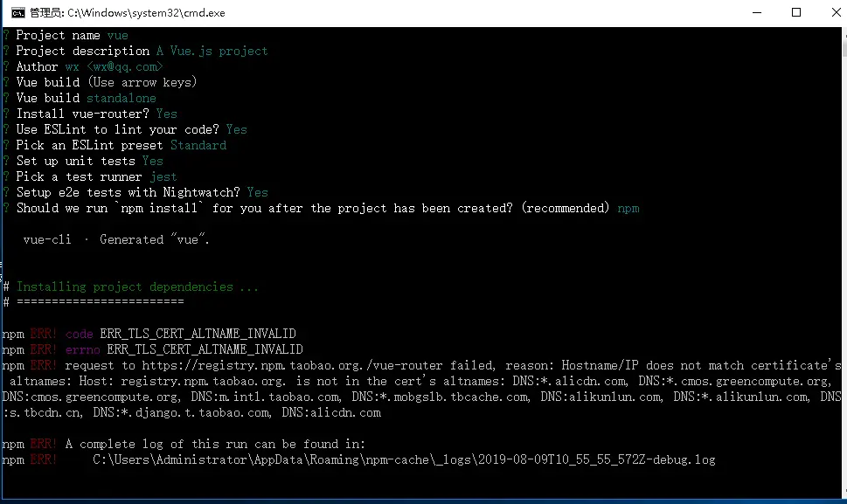This screenshot has height=504, width=847.
Task: Maximize the cmd.exe window
Action: (x=796, y=12)
